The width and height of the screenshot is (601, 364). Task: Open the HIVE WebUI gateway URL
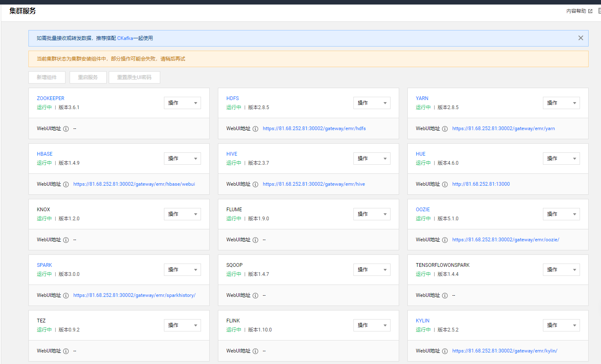314,184
